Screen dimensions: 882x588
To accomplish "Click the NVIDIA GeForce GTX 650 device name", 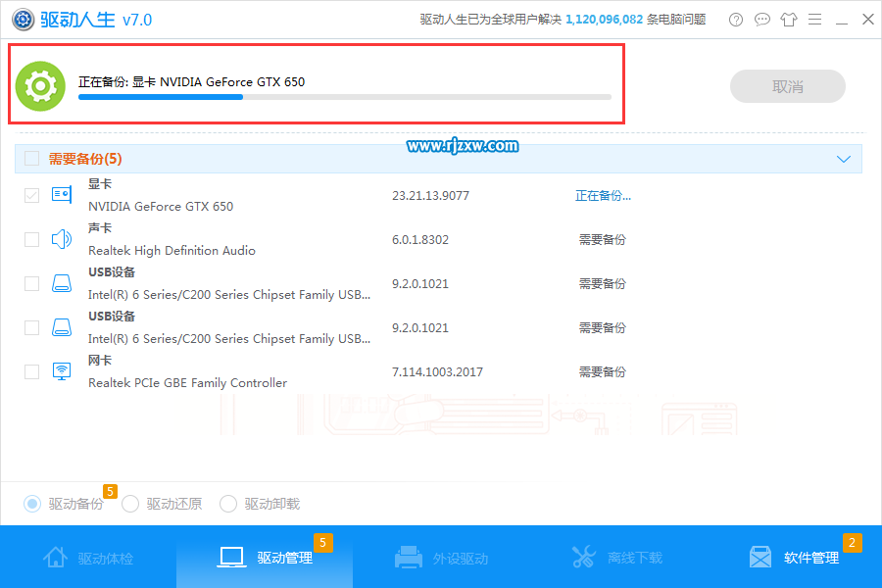I will (161, 207).
